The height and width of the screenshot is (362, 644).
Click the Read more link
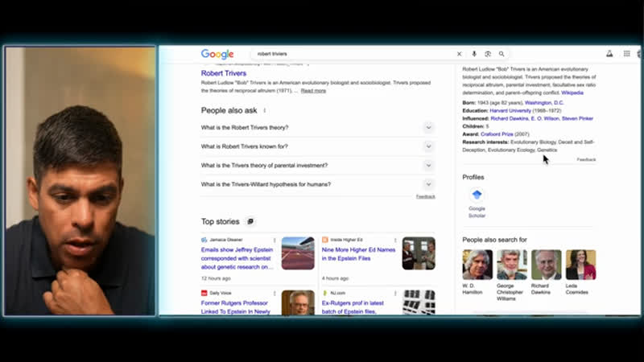click(313, 91)
